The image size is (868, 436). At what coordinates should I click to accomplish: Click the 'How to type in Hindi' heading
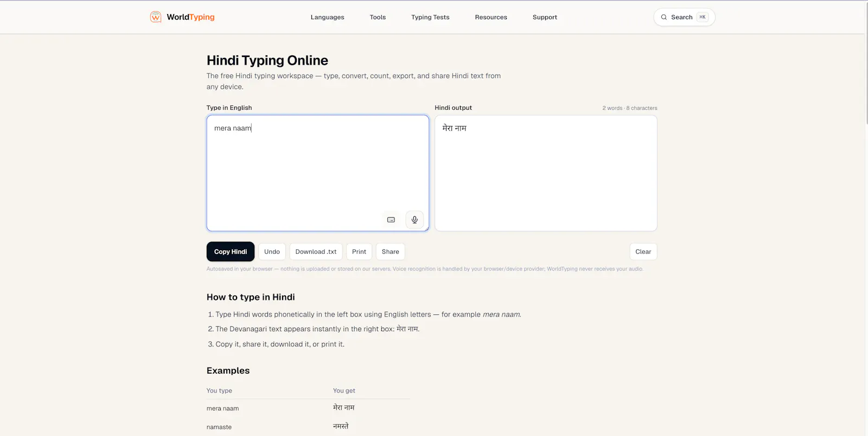pos(251,297)
